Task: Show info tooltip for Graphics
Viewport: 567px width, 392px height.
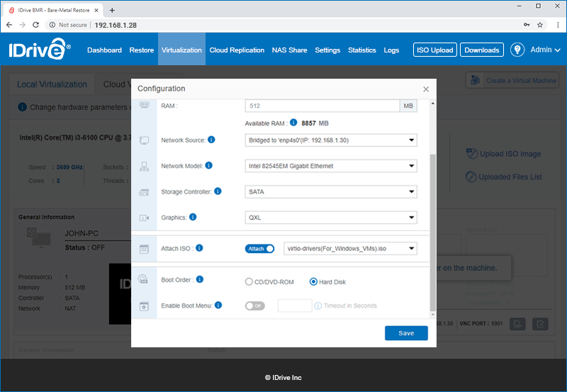Action: [x=193, y=217]
